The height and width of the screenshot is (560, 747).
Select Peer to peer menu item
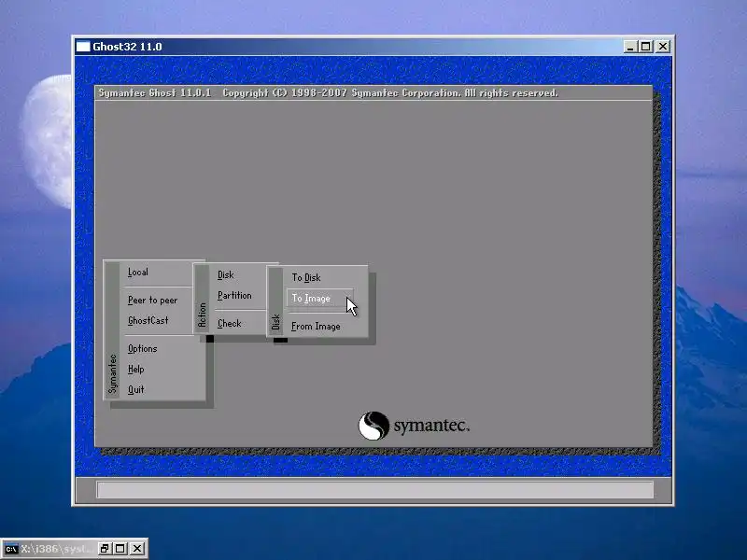click(x=152, y=300)
